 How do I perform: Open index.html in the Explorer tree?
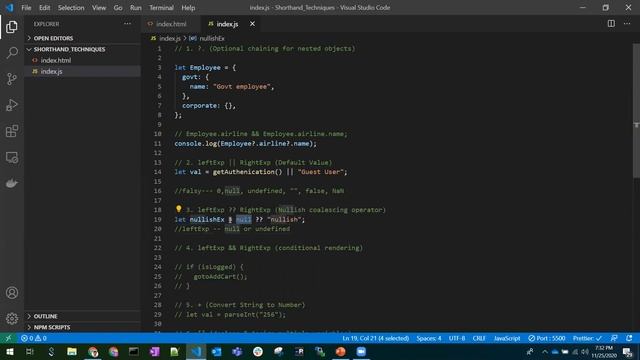tap(82, 60)
